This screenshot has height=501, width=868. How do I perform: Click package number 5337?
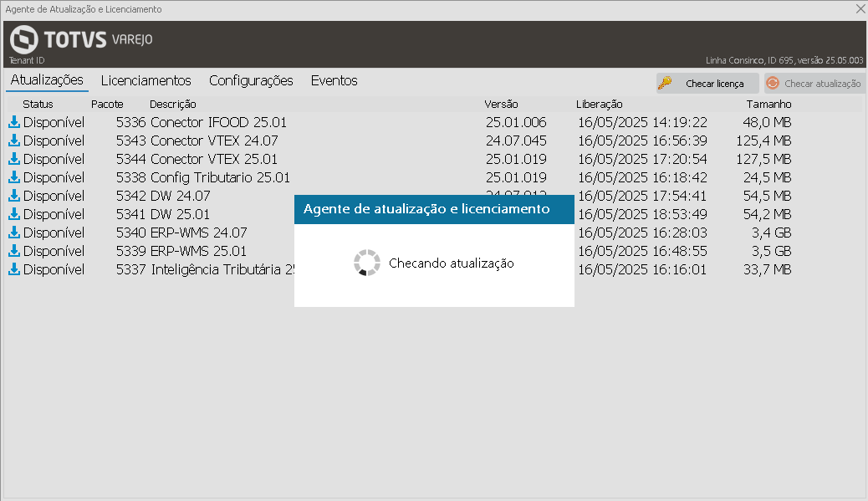[x=131, y=269]
